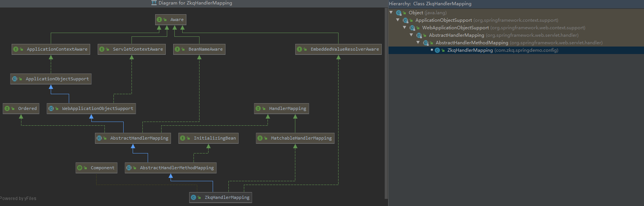Select the WebApplicationObjectSupport diagram node
The image size is (644, 206).
[x=91, y=108]
